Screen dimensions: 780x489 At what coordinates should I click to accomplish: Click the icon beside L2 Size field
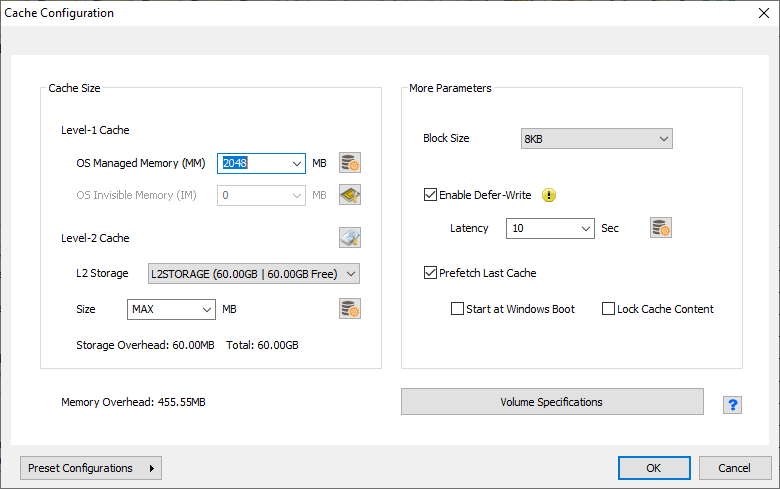tap(349, 309)
